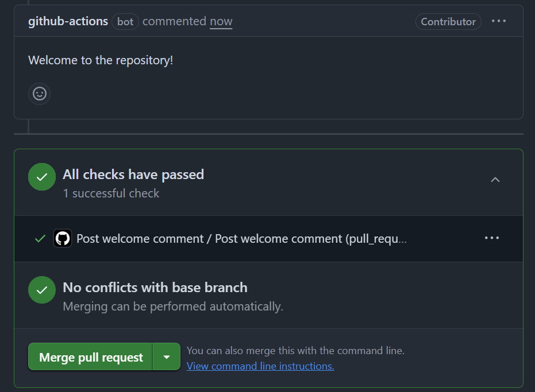The height and width of the screenshot is (392, 535).
Task: Open the github-actions user profile link
Action: [x=68, y=21]
